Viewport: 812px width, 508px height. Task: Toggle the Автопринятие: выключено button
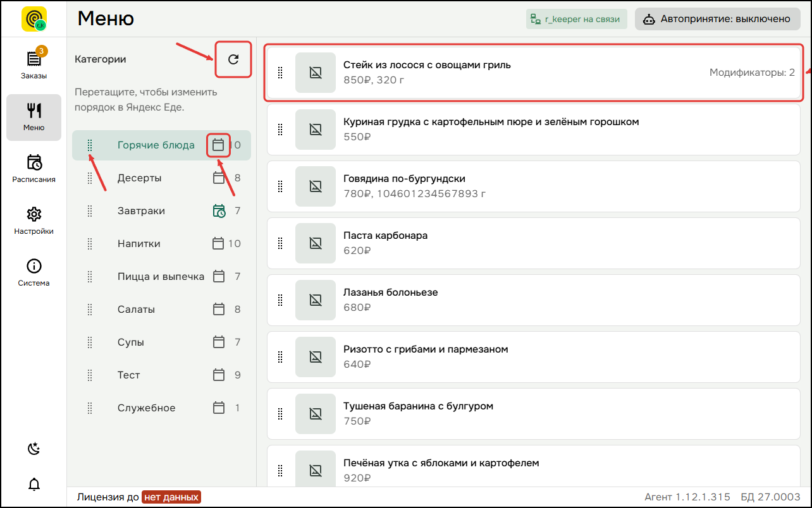click(718, 19)
